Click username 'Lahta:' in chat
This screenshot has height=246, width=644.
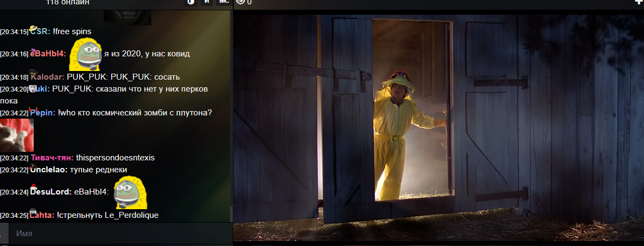tap(42, 215)
